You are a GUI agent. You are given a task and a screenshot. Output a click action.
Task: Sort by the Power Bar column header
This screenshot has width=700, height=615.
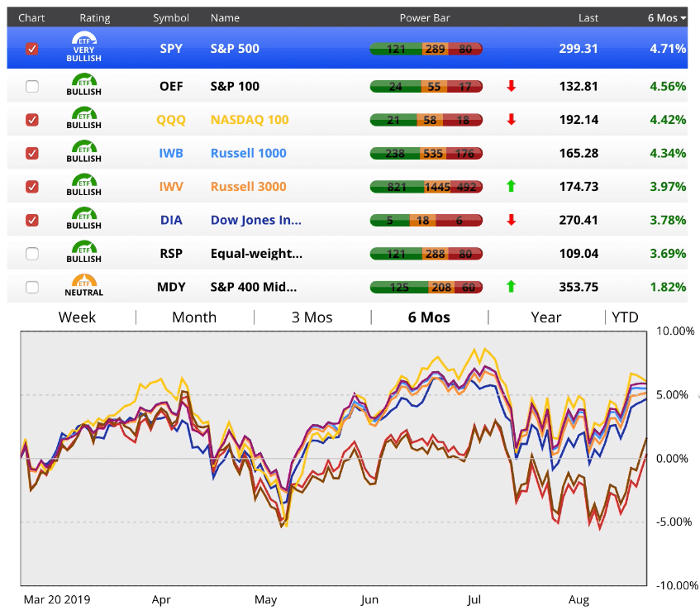[x=425, y=18]
